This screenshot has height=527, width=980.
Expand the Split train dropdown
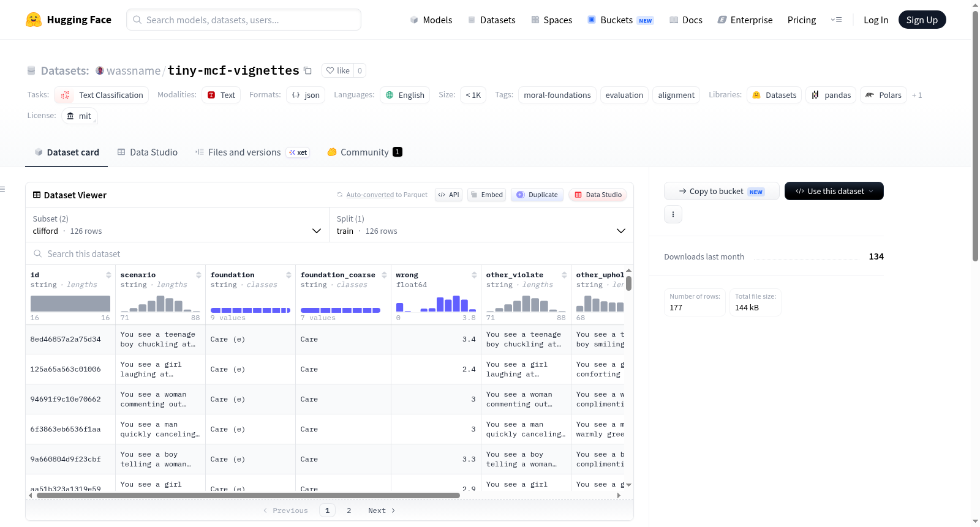(481, 225)
